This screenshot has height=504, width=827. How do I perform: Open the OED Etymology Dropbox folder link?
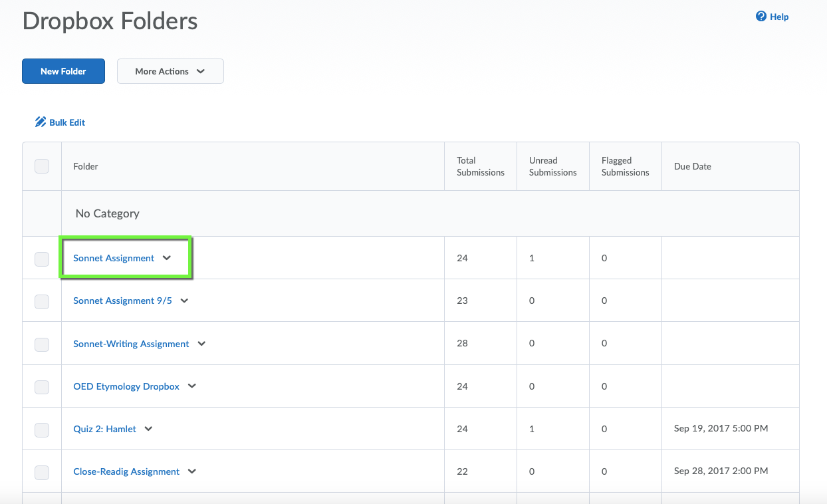(x=126, y=386)
